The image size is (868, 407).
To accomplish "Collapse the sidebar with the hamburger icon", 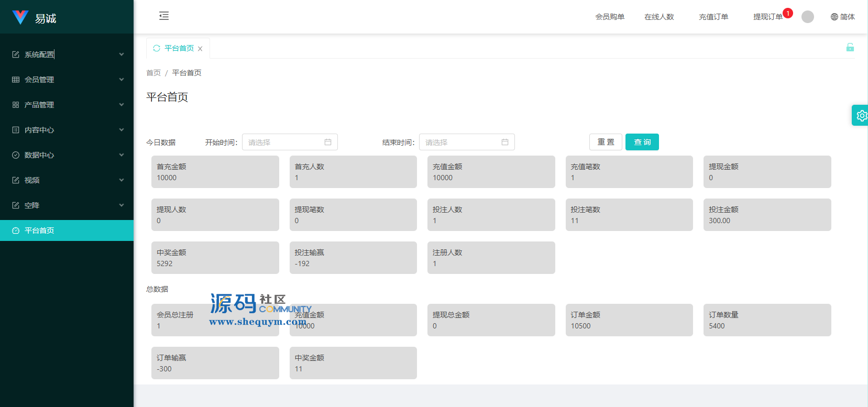I will (x=164, y=16).
